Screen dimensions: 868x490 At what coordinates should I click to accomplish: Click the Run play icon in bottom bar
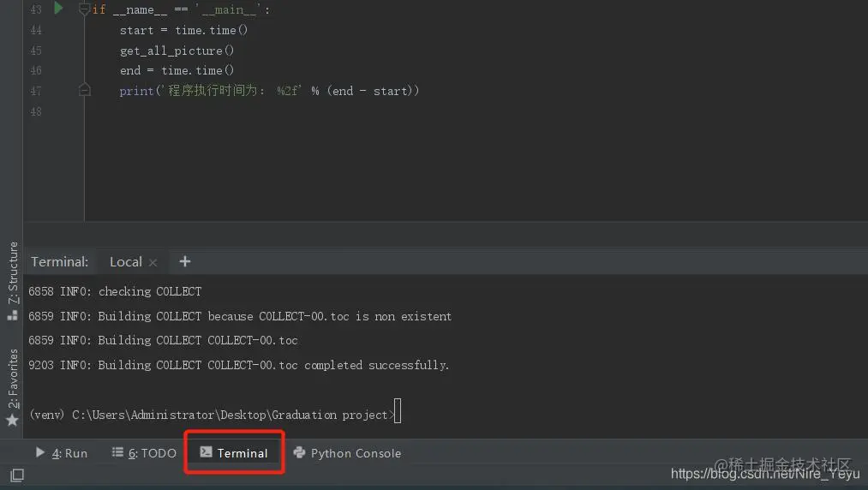point(40,452)
